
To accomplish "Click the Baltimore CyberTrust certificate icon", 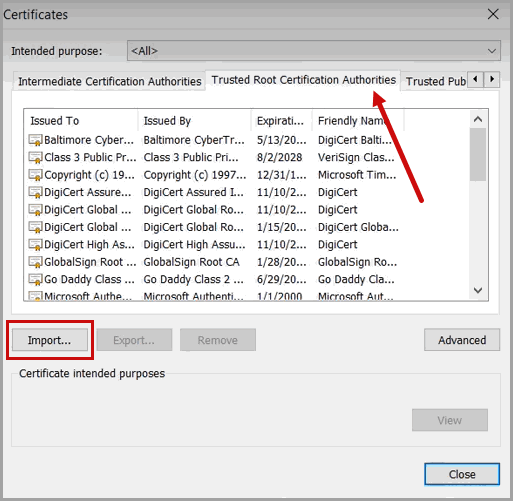I will pyautogui.click(x=35, y=140).
